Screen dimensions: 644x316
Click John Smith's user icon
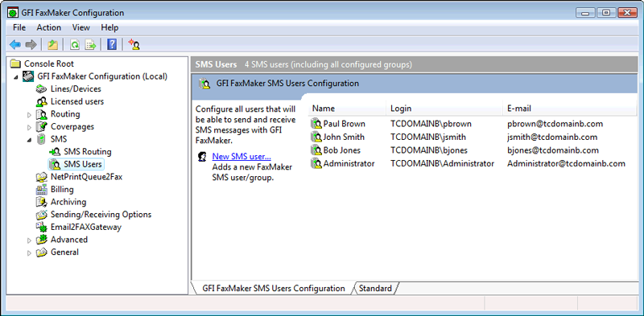coord(316,137)
